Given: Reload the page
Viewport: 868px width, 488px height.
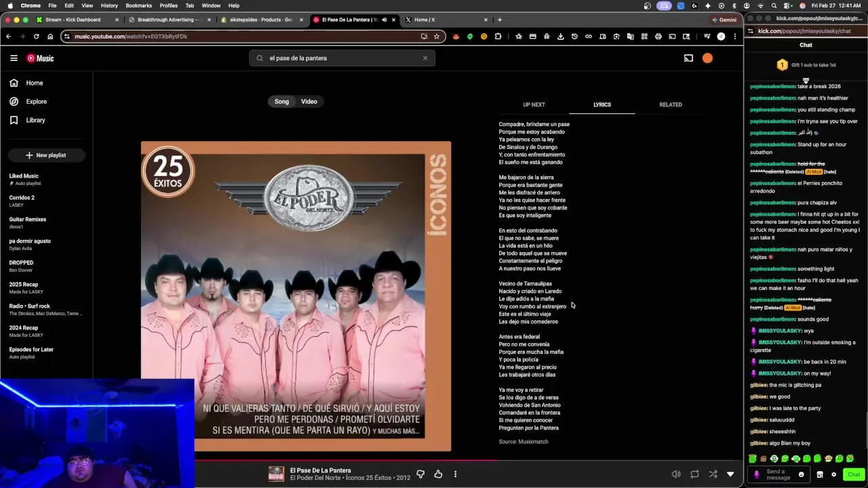Looking at the screenshot, I should tap(36, 37).
